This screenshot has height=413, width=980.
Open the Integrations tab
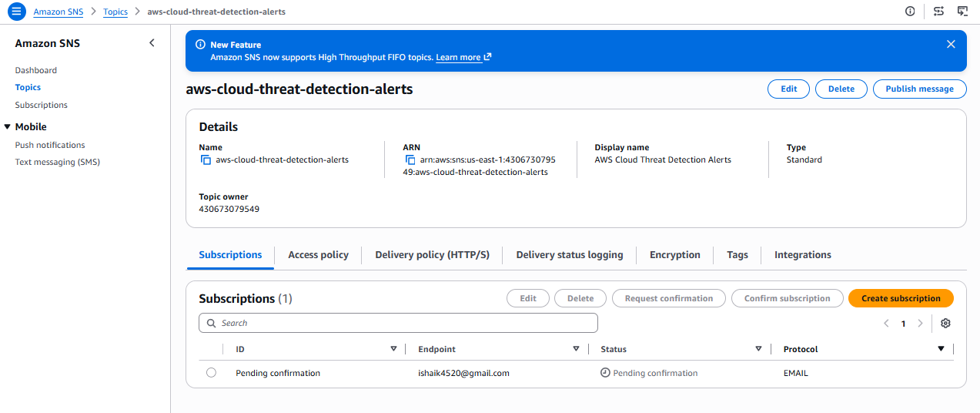pos(803,255)
